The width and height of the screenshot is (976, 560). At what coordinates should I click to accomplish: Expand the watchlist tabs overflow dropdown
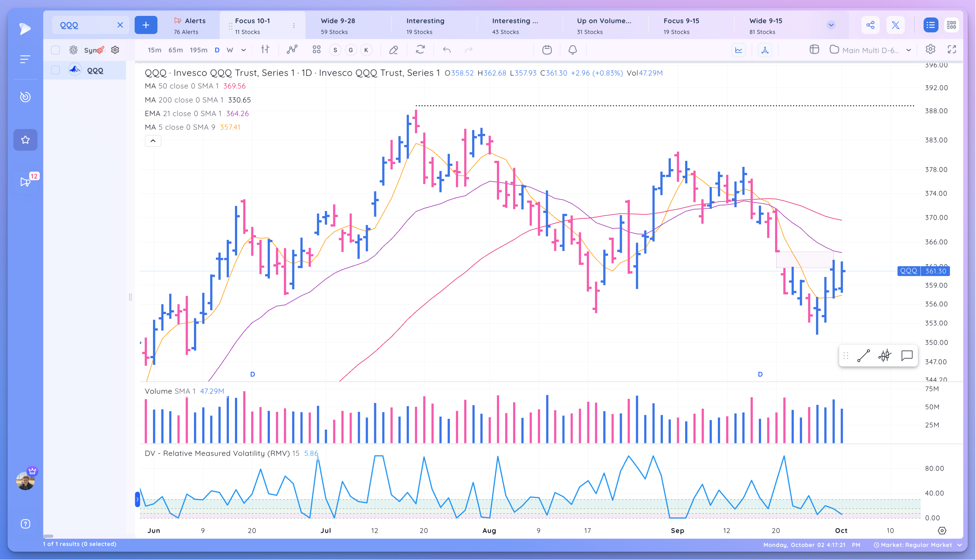pyautogui.click(x=831, y=25)
